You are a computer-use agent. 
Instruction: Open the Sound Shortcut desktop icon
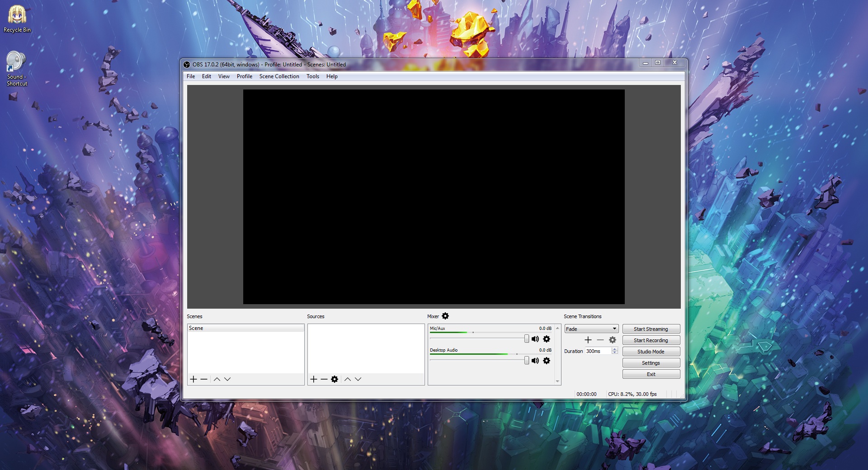(x=17, y=69)
